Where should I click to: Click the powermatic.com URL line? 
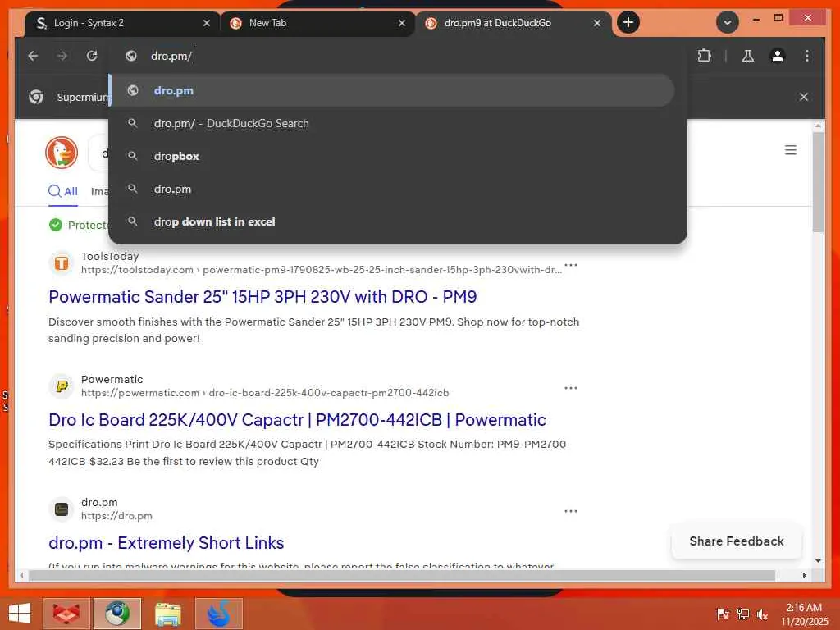coord(265,393)
